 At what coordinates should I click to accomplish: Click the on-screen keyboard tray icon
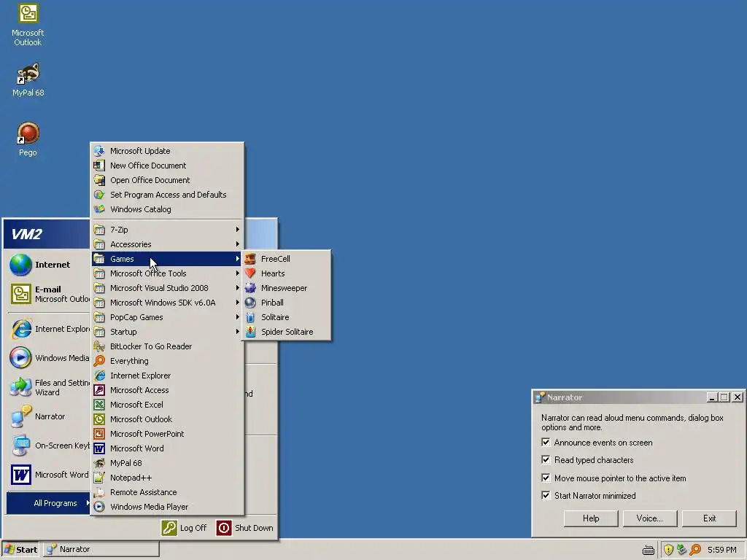click(649, 550)
